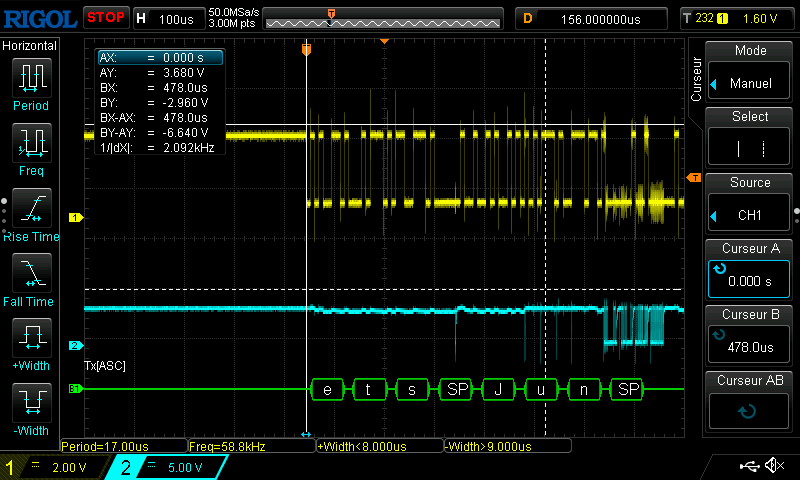Click the channel 2 5.00 V label

[x=185, y=467]
